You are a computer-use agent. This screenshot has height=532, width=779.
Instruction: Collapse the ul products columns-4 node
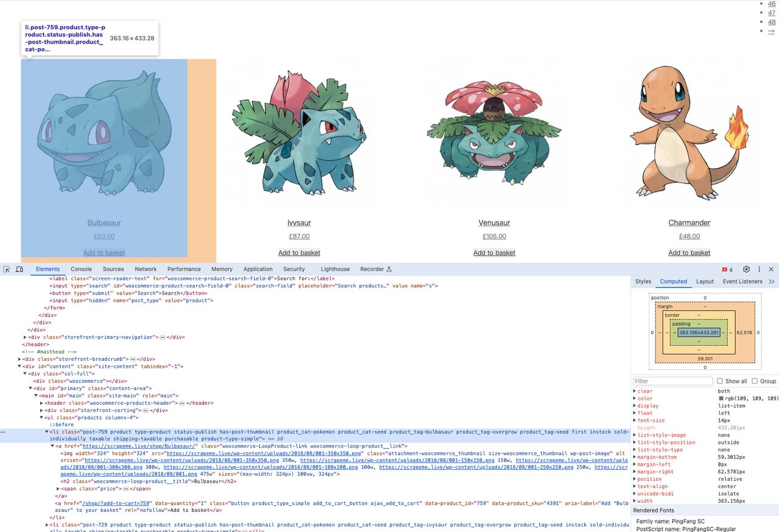(x=42, y=418)
